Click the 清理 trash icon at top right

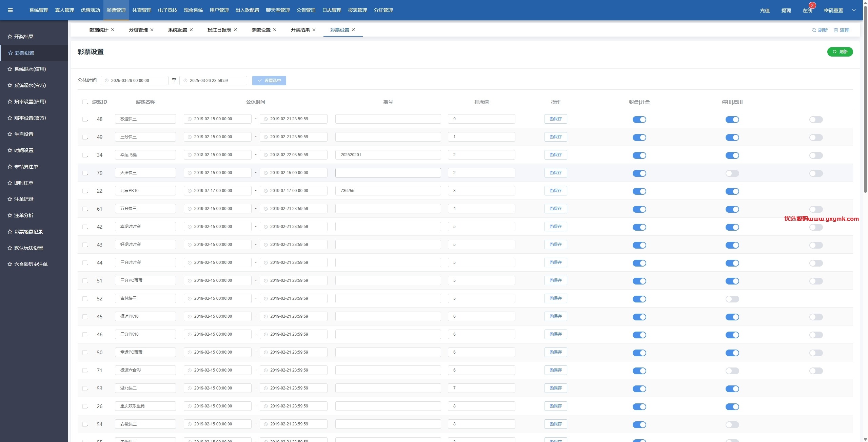836,30
